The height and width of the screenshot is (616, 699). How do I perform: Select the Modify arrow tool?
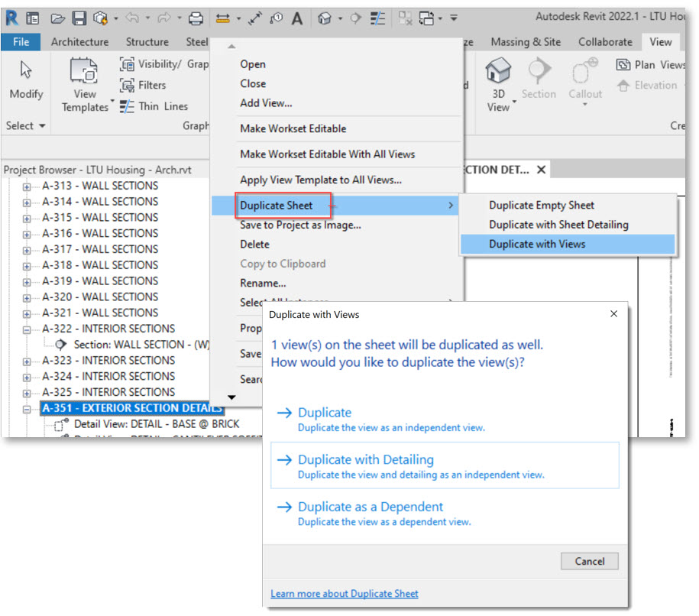26,80
